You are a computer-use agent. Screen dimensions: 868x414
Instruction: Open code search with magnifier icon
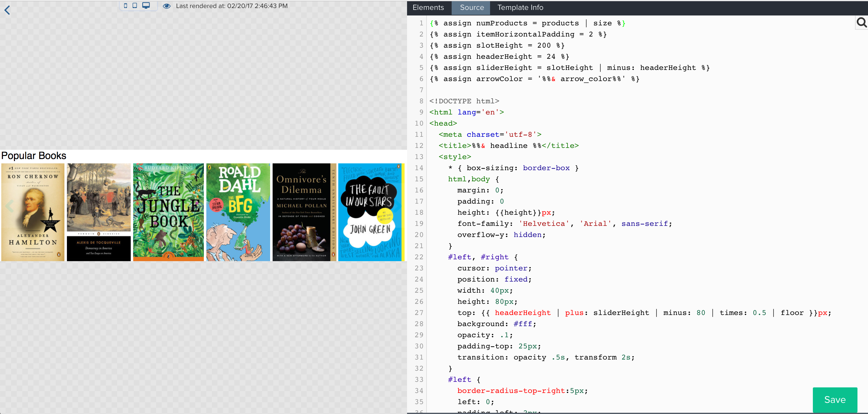(861, 23)
